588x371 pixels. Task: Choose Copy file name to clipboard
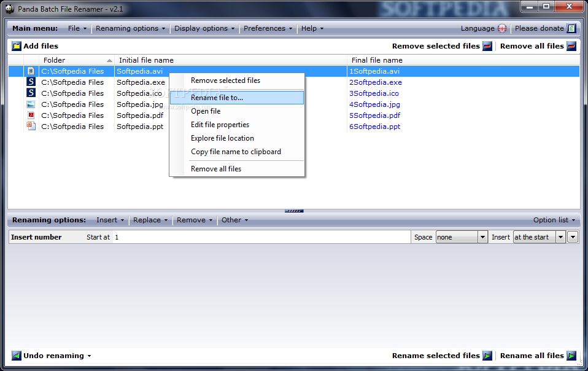(237, 152)
